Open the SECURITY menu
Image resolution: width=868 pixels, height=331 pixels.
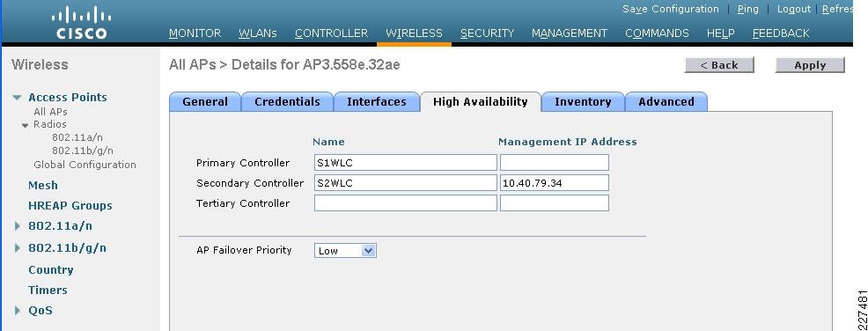point(487,33)
